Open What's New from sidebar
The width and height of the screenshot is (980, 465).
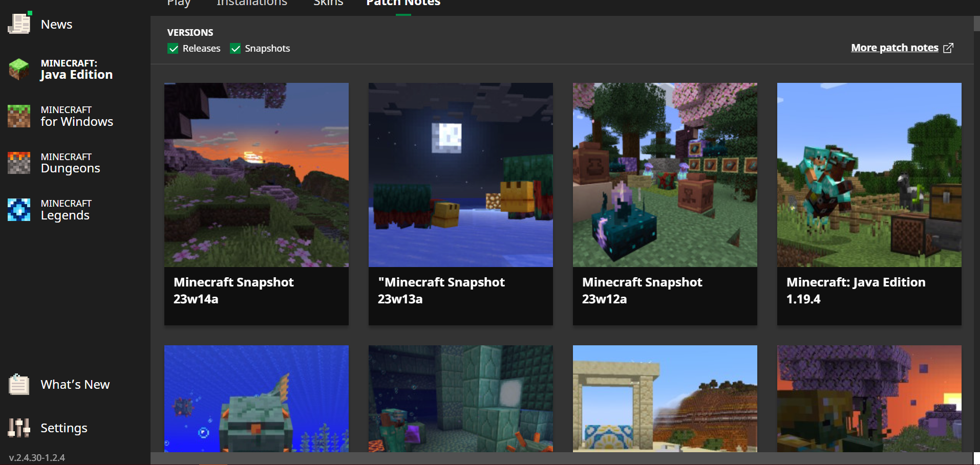[75, 384]
